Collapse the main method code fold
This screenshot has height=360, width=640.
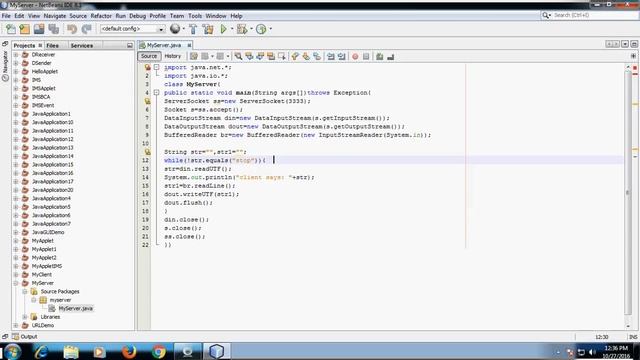(x=156, y=93)
